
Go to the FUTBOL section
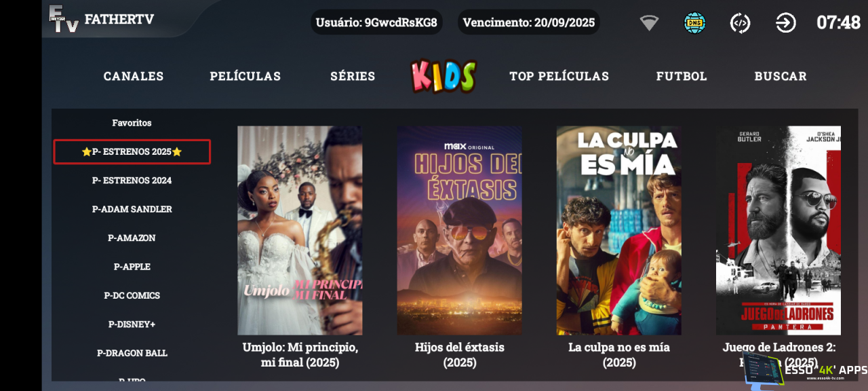pos(682,76)
